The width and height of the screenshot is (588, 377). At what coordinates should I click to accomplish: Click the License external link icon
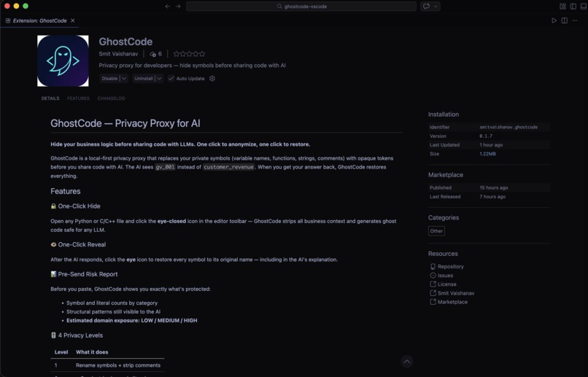tap(433, 284)
